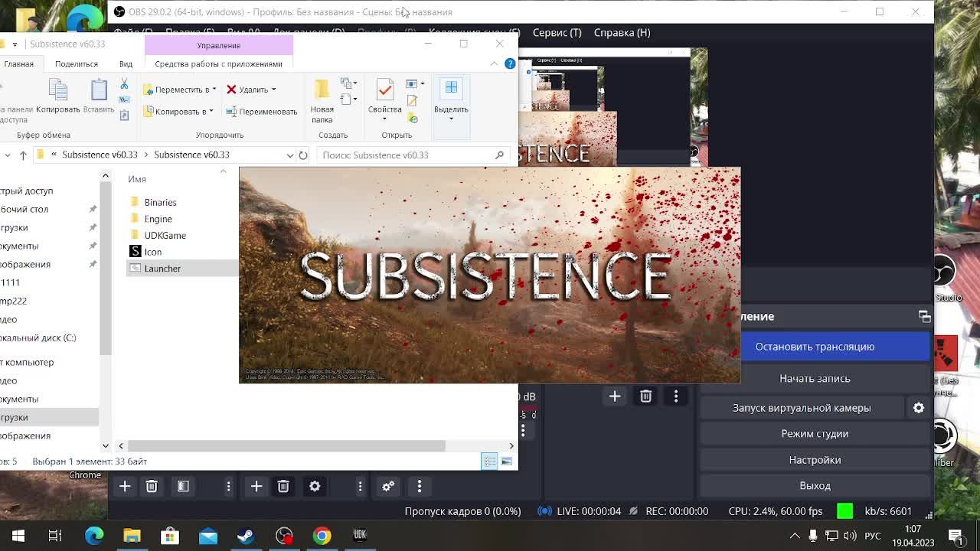Open Explorer help question mark icon
The height and width of the screenshot is (551, 980).
click(510, 64)
